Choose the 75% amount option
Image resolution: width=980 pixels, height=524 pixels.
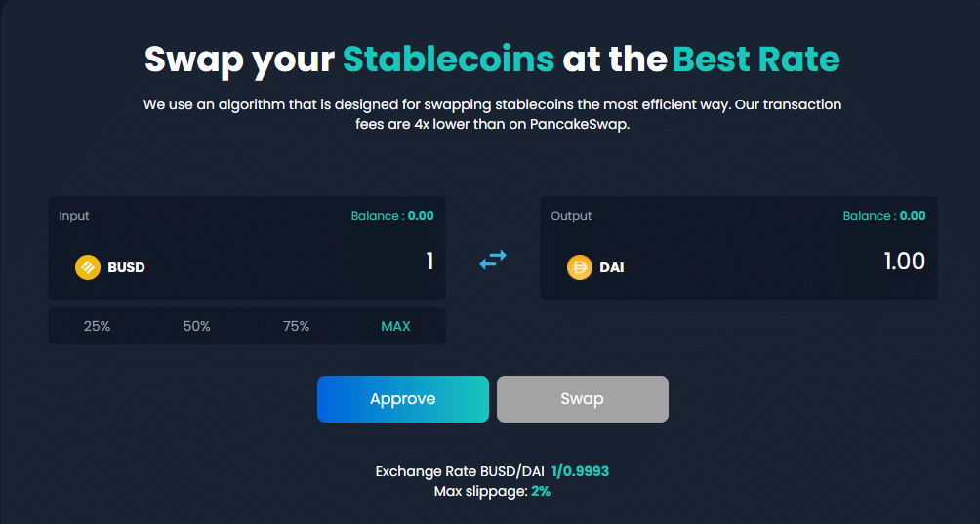[x=297, y=326]
